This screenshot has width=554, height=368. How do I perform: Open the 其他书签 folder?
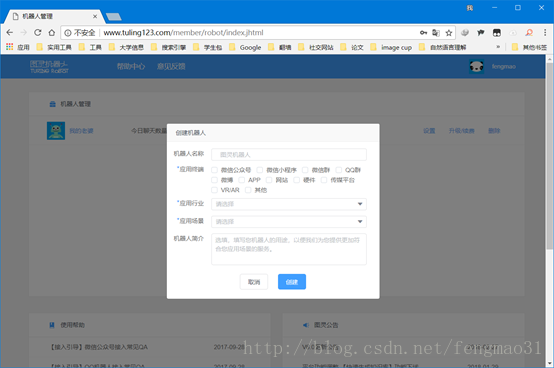coord(529,47)
